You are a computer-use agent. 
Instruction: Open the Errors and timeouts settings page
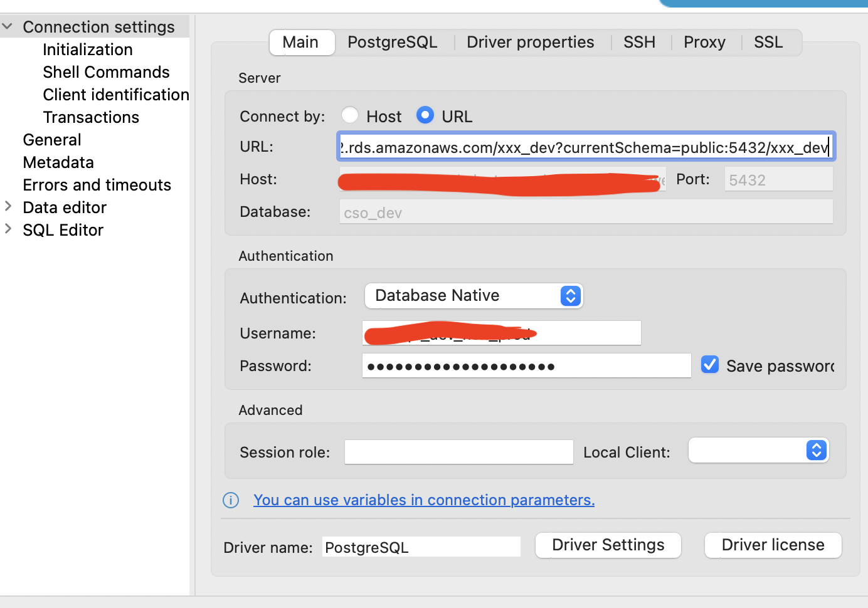(97, 185)
